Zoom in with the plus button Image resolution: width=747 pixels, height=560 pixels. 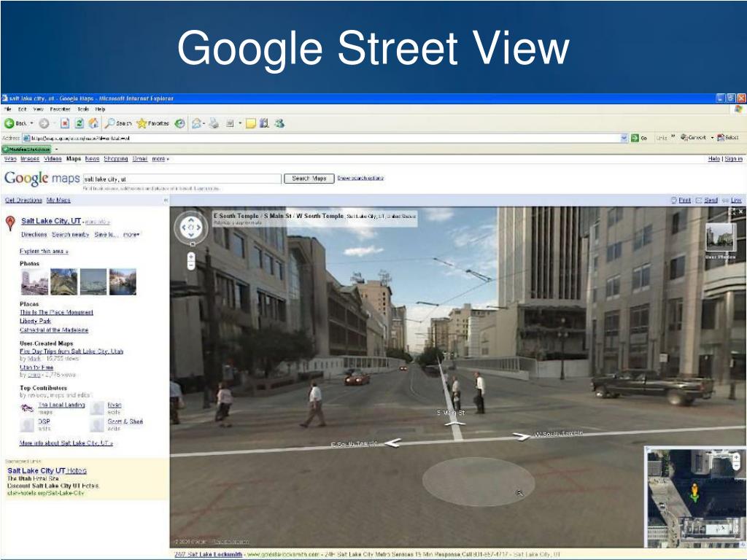[x=191, y=257]
